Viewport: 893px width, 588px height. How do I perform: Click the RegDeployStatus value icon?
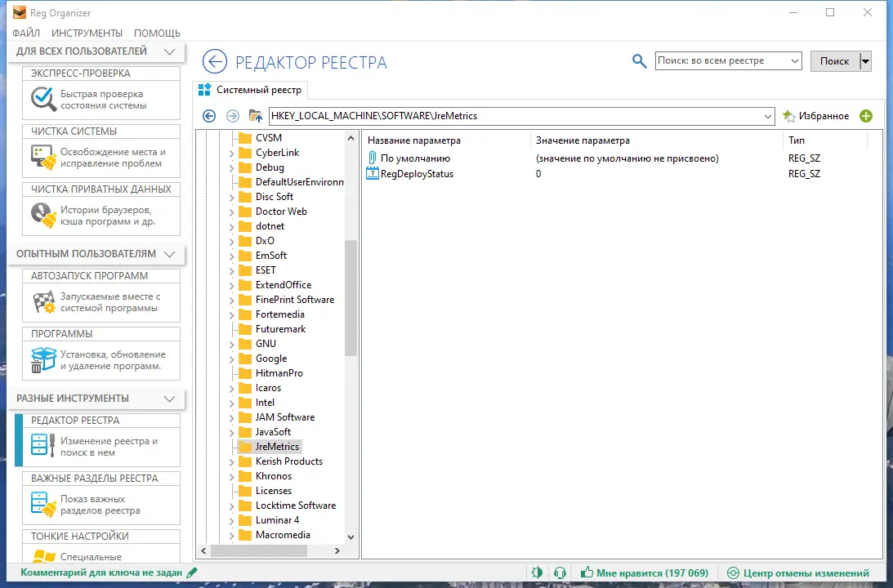(372, 174)
